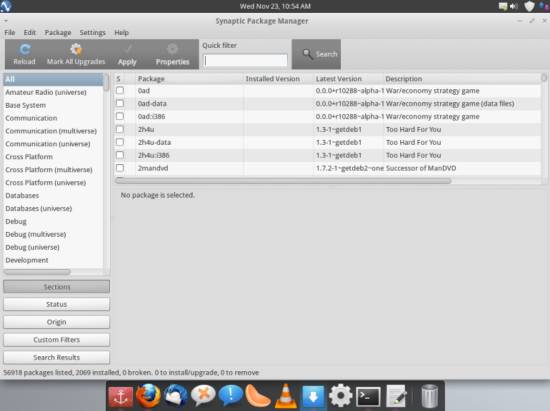Open the blue download arrow dock app
550x411 pixels.
(x=313, y=396)
